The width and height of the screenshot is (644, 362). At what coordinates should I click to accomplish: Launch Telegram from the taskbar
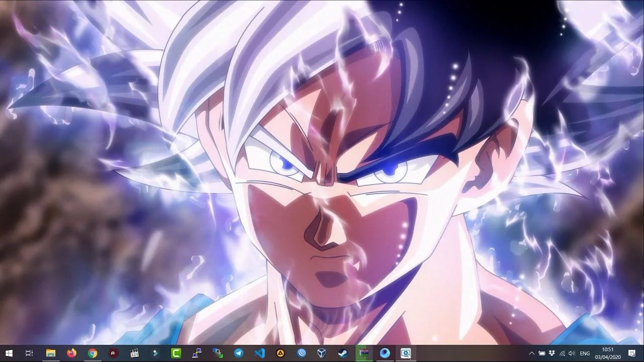point(238,353)
